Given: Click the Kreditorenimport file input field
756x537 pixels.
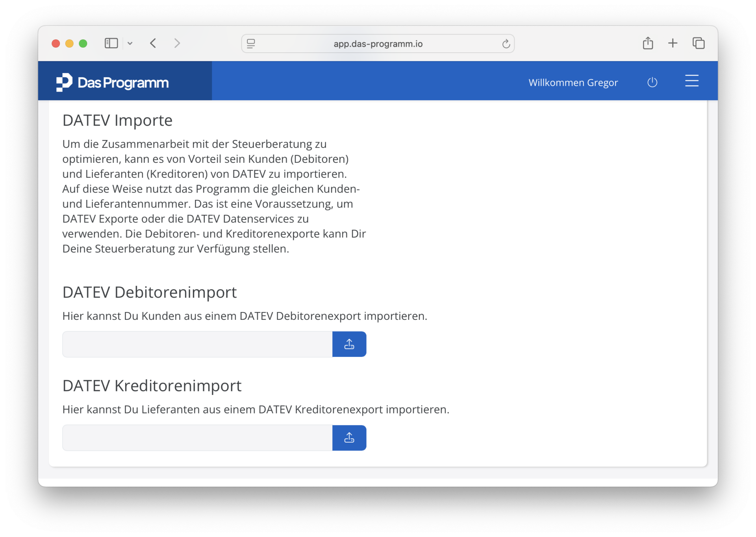Looking at the screenshot, I should click(x=197, y=437).
